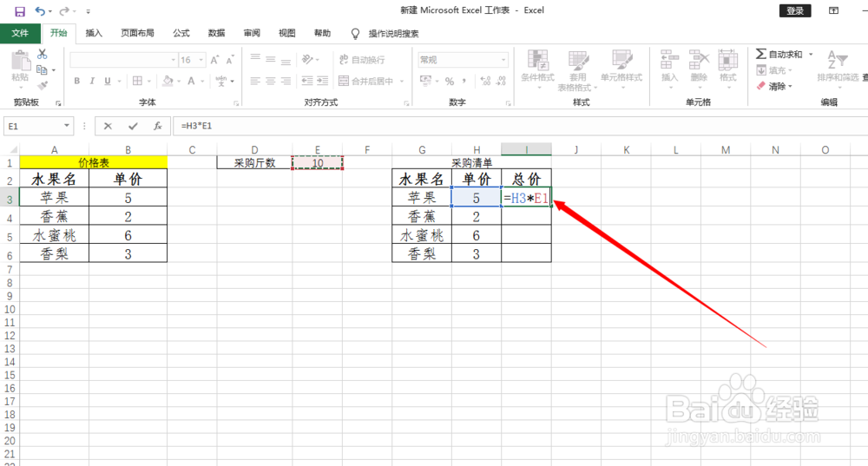The width and height of the screenshot is (868, 466).
Task: Open the Fill (填充) dropdown
Action: pos(774,70)
